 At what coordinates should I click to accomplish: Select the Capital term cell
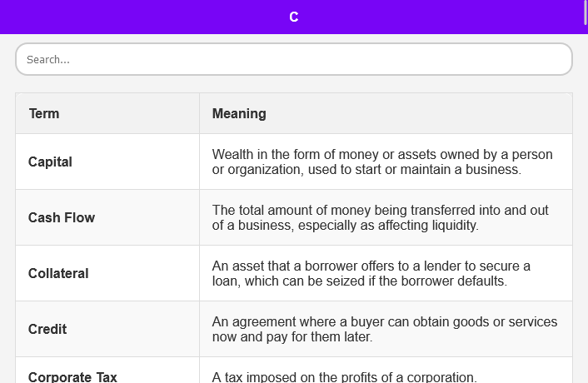click(x=107, y=162)
